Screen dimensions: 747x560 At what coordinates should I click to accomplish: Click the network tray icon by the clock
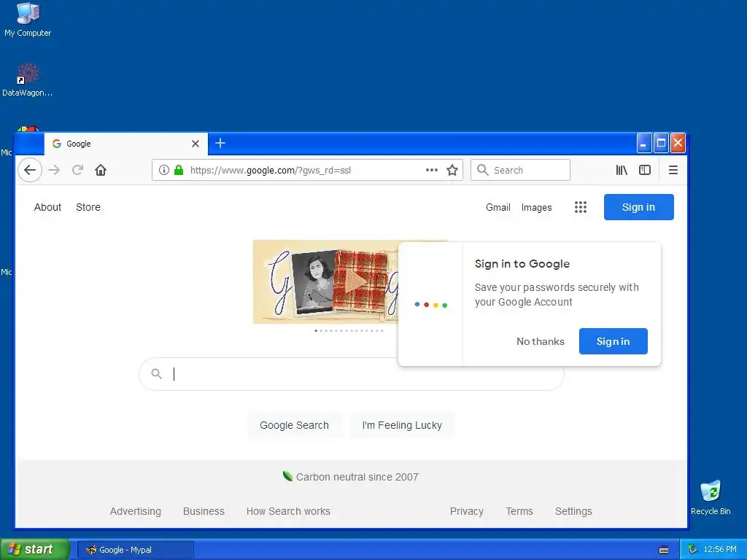(693, 550)
